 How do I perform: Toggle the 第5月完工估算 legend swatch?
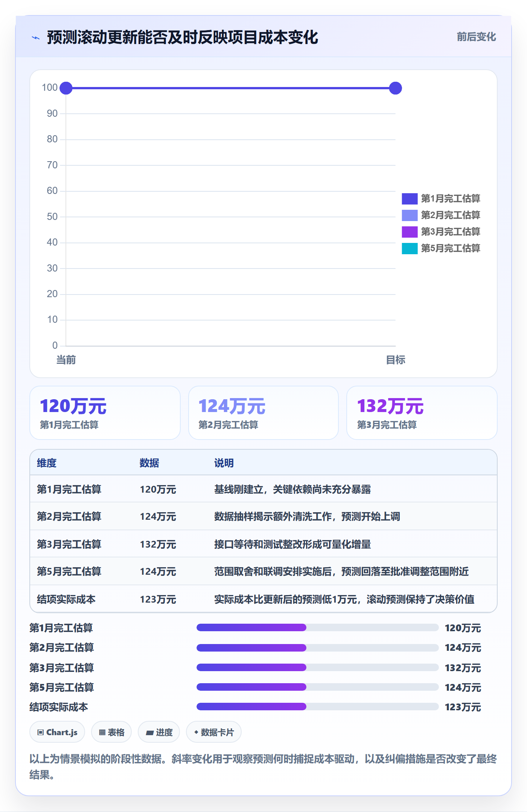[410, 248]
